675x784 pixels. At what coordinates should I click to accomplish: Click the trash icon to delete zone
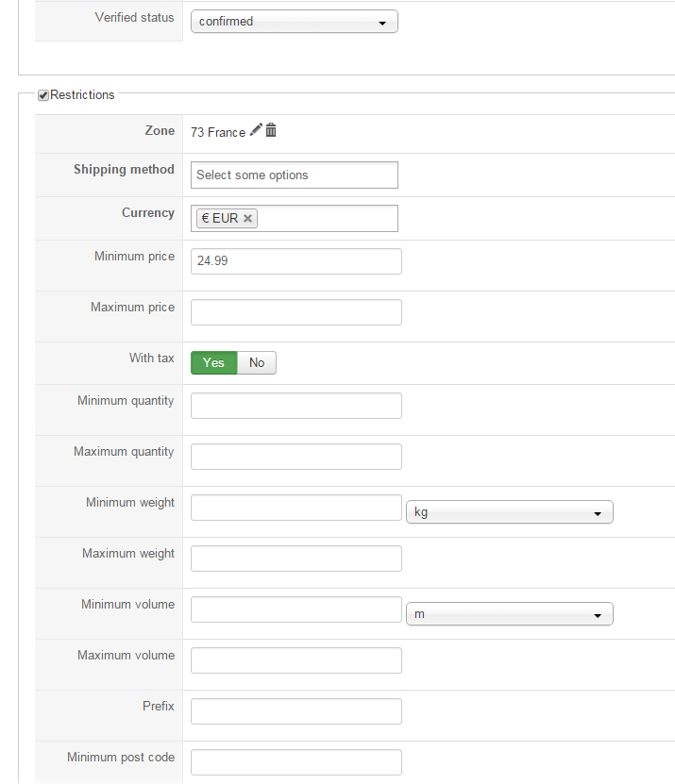tap(271, 131)
